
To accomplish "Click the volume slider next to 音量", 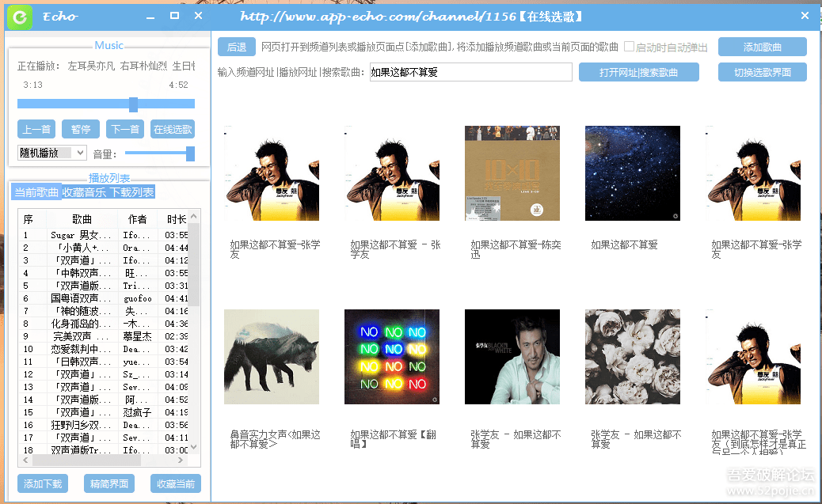I will 160,153.
